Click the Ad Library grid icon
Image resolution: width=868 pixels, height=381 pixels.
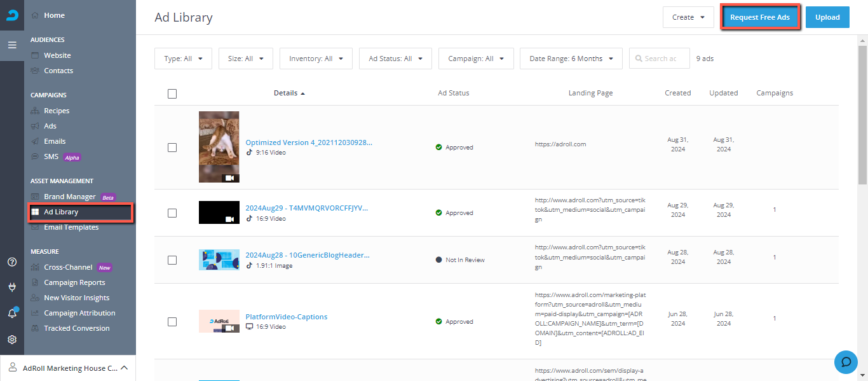point(35,212)
